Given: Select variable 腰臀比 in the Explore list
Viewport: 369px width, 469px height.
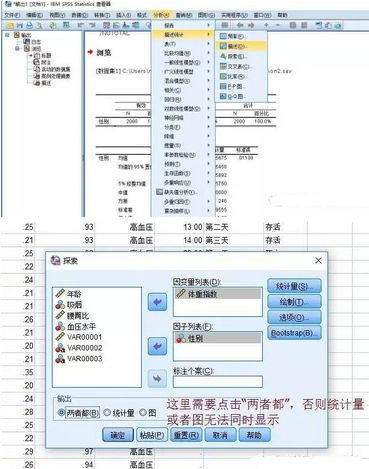Looking at the screenshot, I should point(72,315).
